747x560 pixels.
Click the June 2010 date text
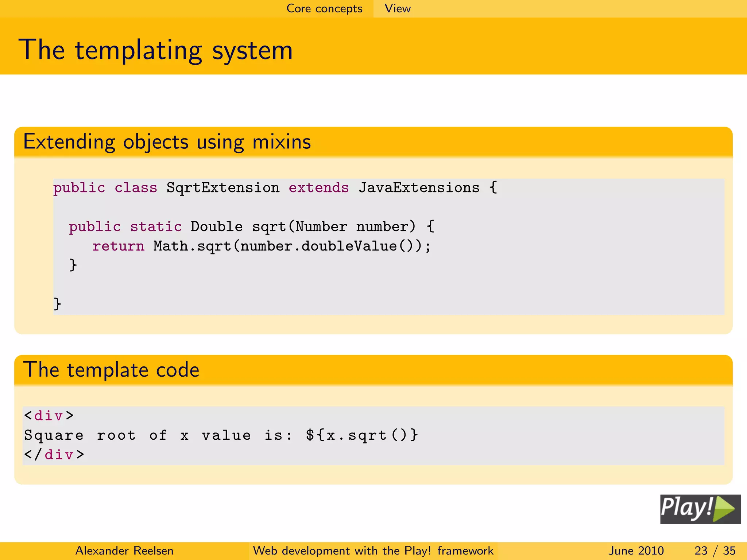(636, 551)
